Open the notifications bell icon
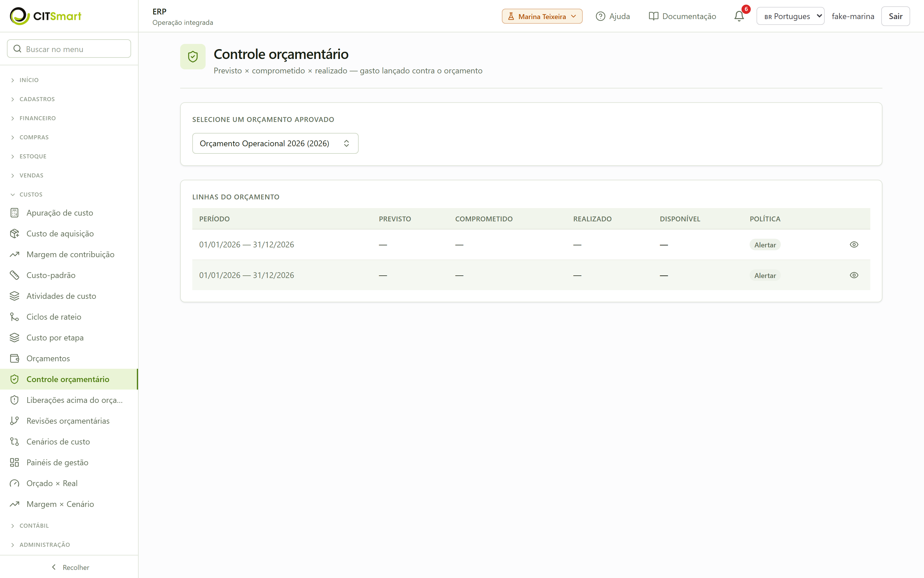This screenshot has width=924, height=578. 739,16
